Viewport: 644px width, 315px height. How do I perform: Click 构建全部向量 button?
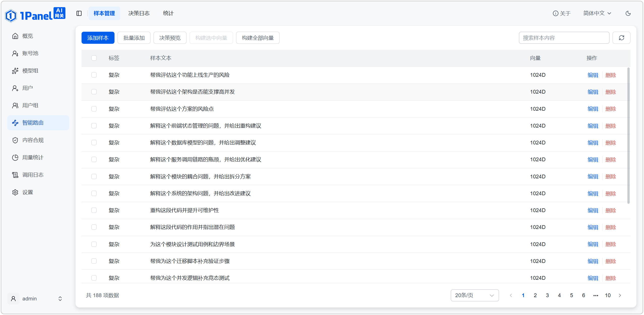(x=258, y=38)
